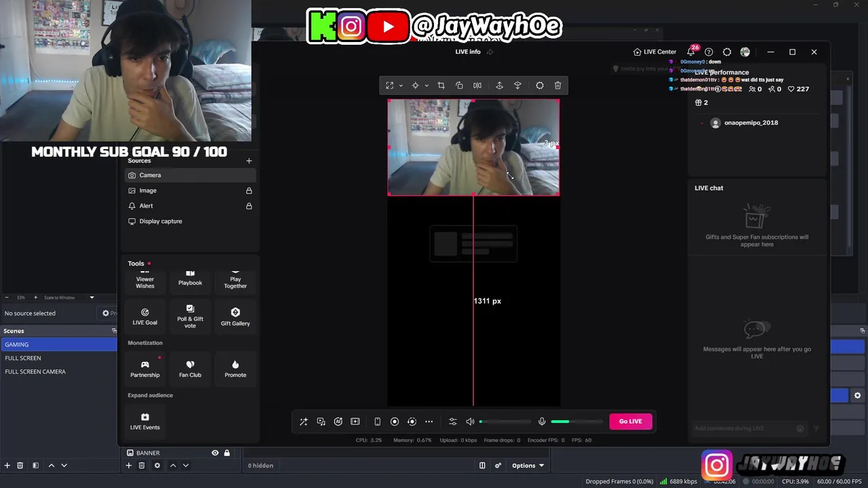Open LIVE Events
868x488 pixels.
pyautogui.click(x=145, y=421)
